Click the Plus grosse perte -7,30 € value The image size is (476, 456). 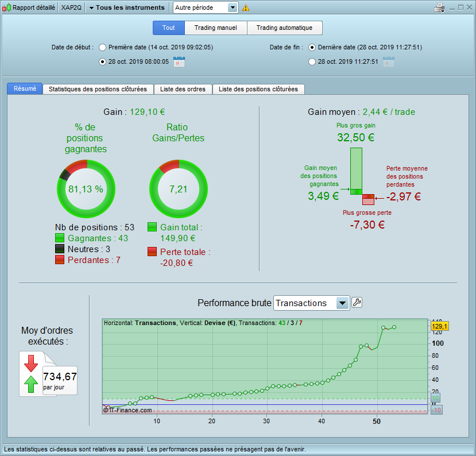(367, 225)
